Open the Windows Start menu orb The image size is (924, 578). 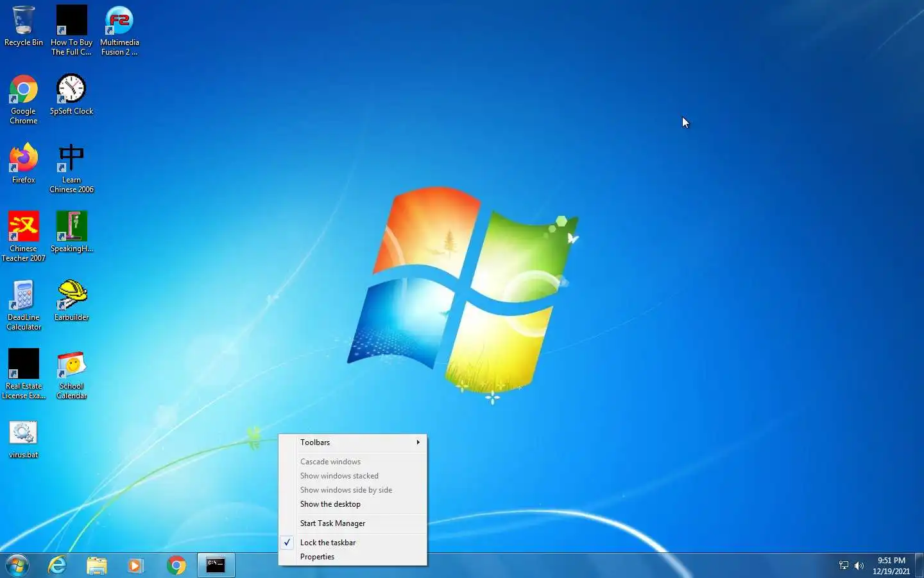coord(17,565)
